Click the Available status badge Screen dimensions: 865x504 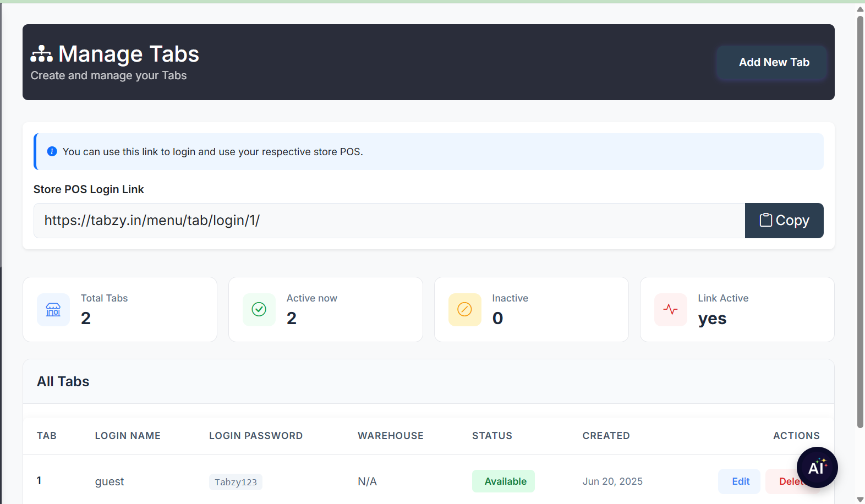click(503, 481)
